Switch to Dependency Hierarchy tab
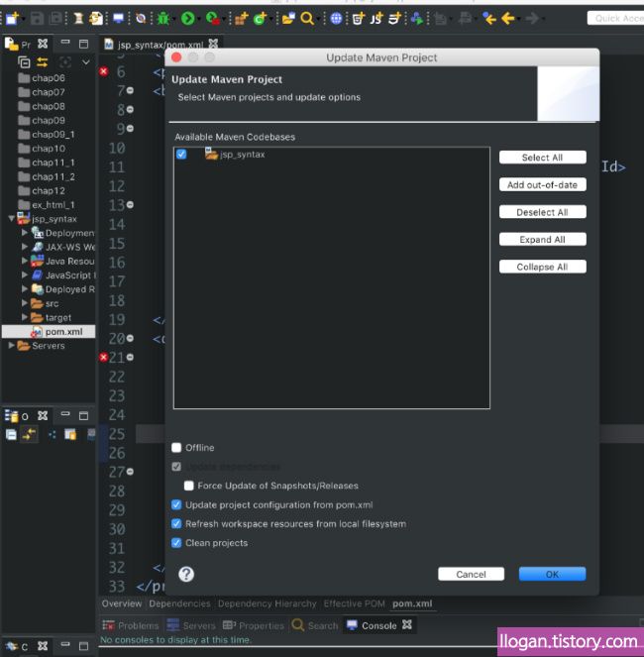Screen dimensions: 644x657 (x=267, y=603)
